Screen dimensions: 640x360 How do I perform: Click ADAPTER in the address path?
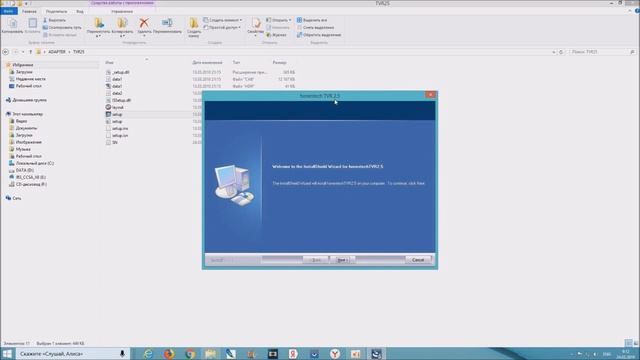[x=57, y=52]
